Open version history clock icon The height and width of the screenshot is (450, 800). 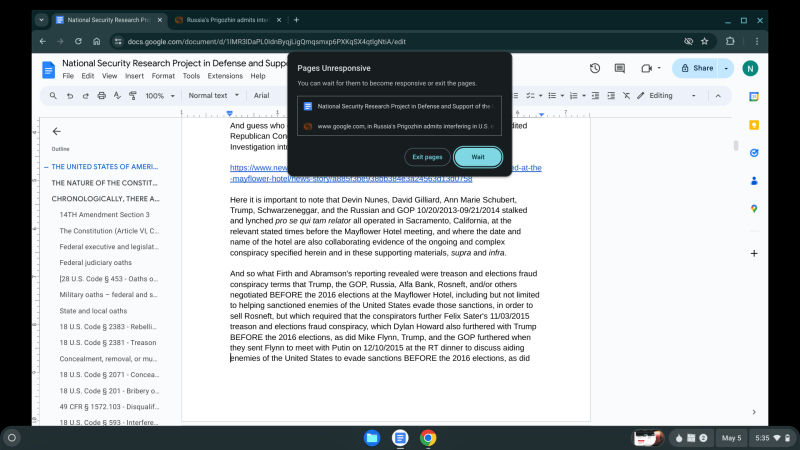click(x=595, y=68)
